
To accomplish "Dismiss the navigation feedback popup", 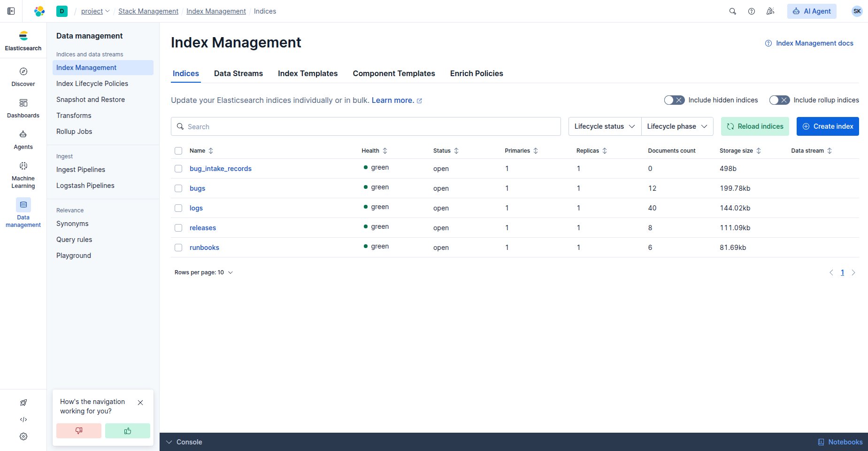I will (140, 403).
